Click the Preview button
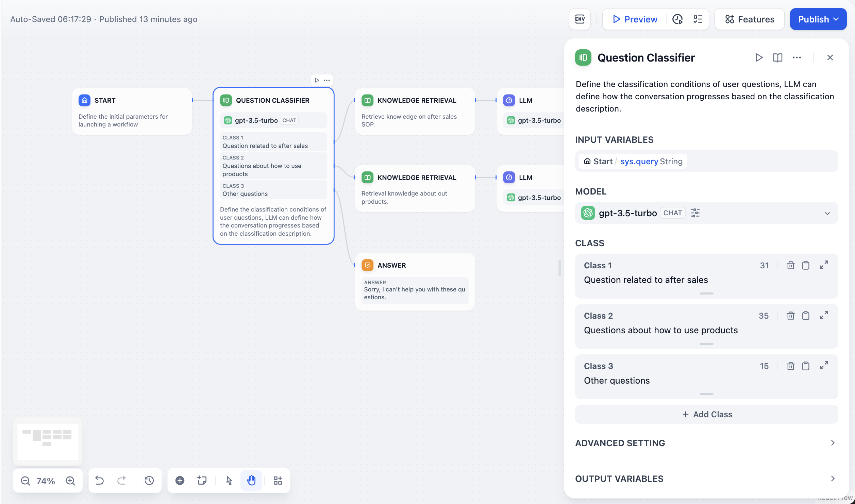The width and height of the screenshot is (855, 504). tap(635, 19)
